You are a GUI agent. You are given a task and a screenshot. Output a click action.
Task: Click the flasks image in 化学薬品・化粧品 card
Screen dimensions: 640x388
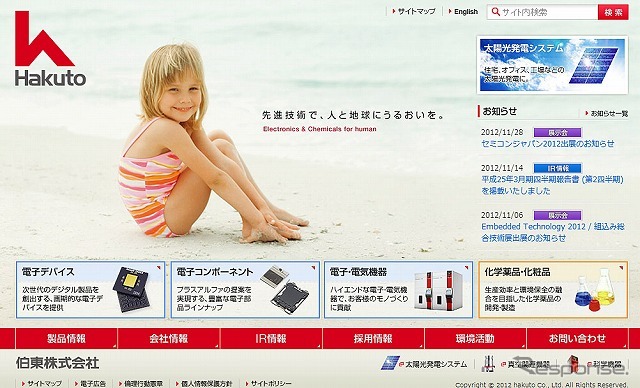pos(595,290)
